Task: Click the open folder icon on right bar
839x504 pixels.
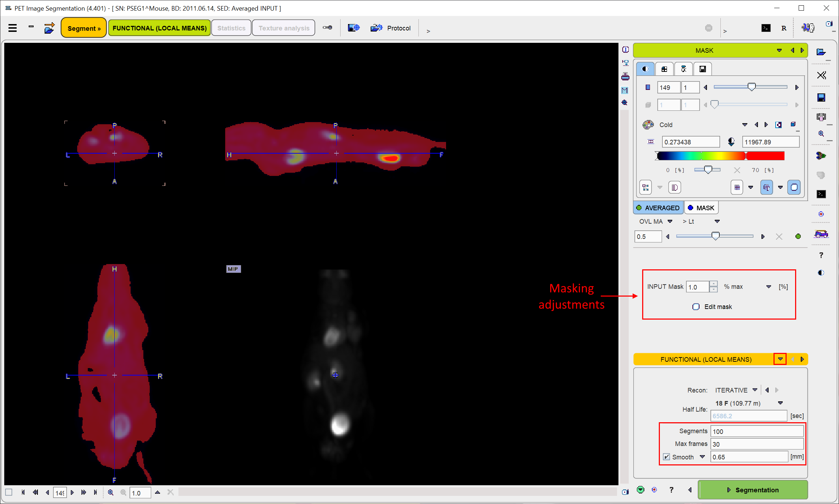Action: tap(821, 52)
